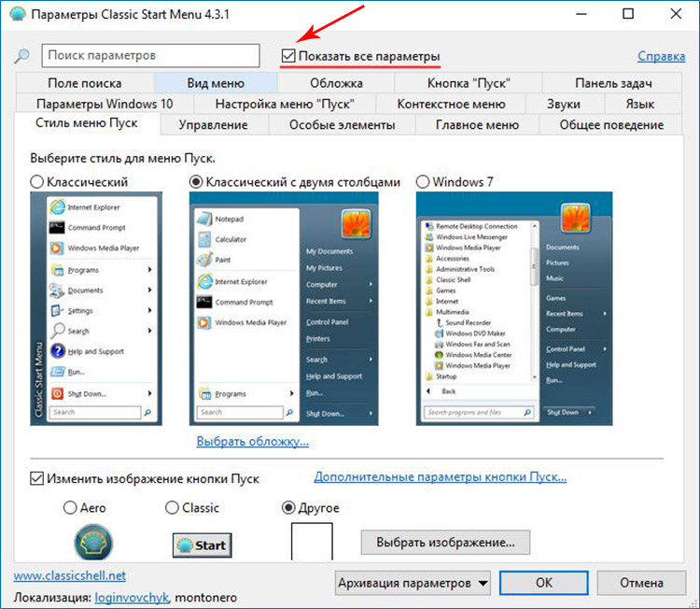Switch to the Вид меню tab
The height and width of the screenshot is (609, 700).
216,83
